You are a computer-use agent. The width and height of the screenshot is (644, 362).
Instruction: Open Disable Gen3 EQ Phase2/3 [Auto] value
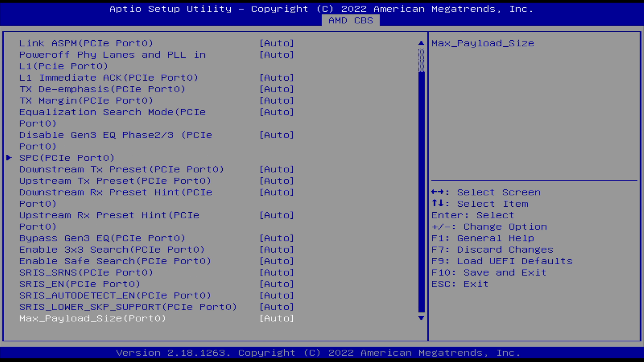point(277,135)
